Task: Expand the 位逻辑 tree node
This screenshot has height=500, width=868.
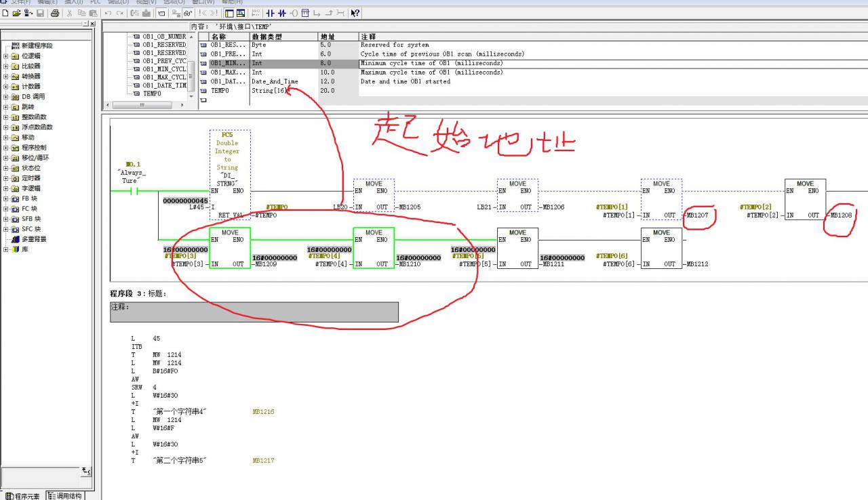Action: point(6,56)
